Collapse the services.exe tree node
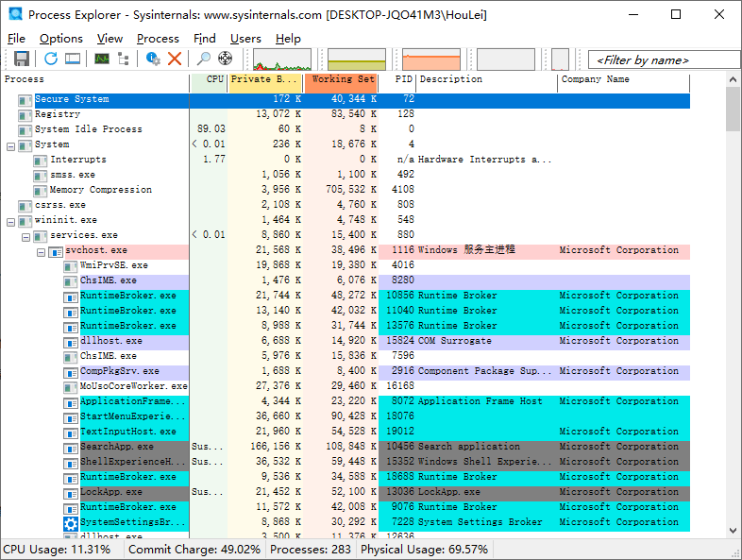The width and height of the screenshot is (742, 560). pos(26,237)
